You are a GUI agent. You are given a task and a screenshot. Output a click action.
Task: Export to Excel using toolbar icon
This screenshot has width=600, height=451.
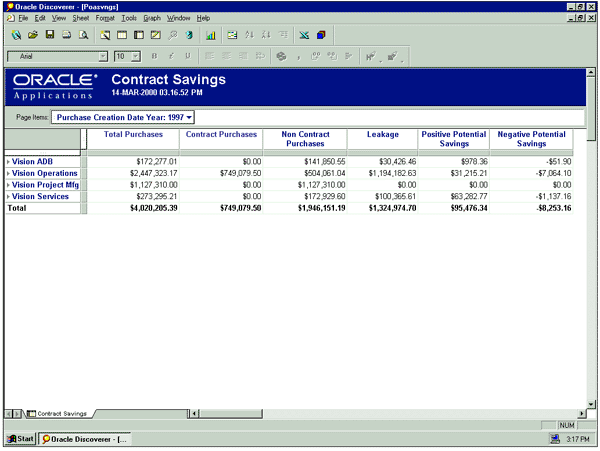(303, 35)
